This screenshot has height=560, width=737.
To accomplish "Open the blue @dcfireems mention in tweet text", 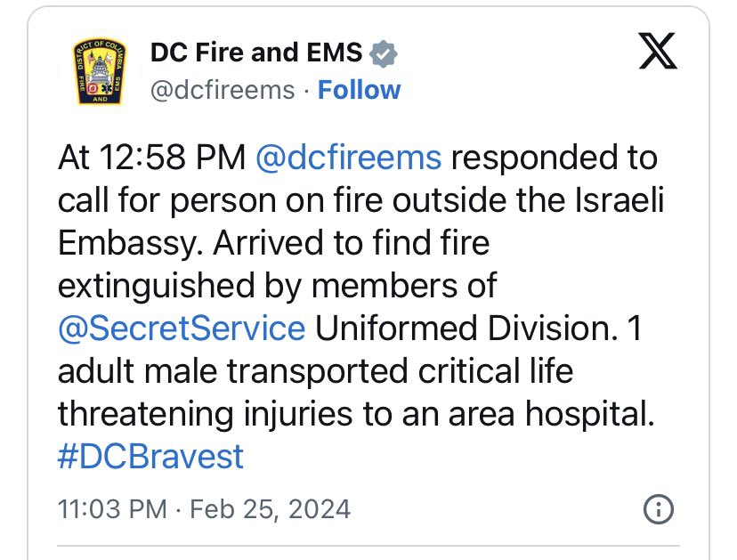I will point(349,158).
